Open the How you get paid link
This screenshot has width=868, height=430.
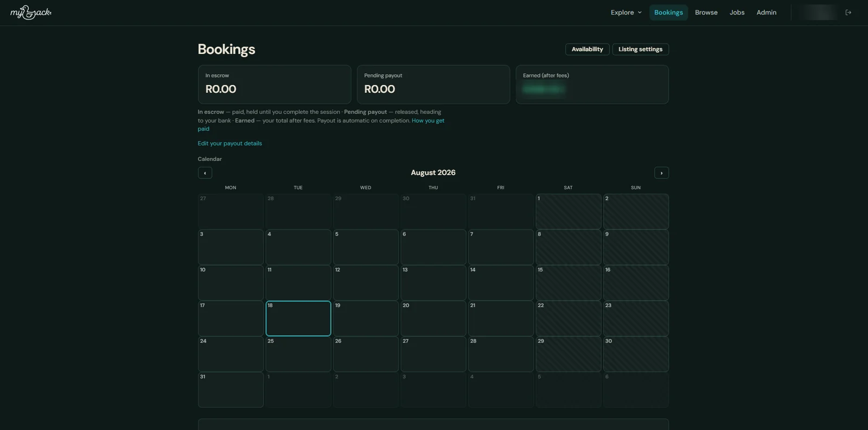tap(428, 121)
